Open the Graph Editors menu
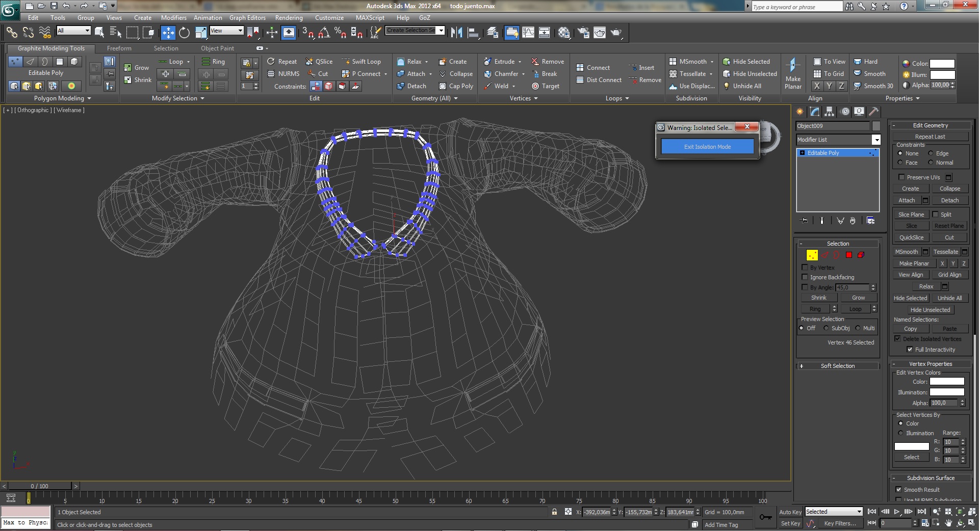The image size is (980, 531). coord(247,18)
